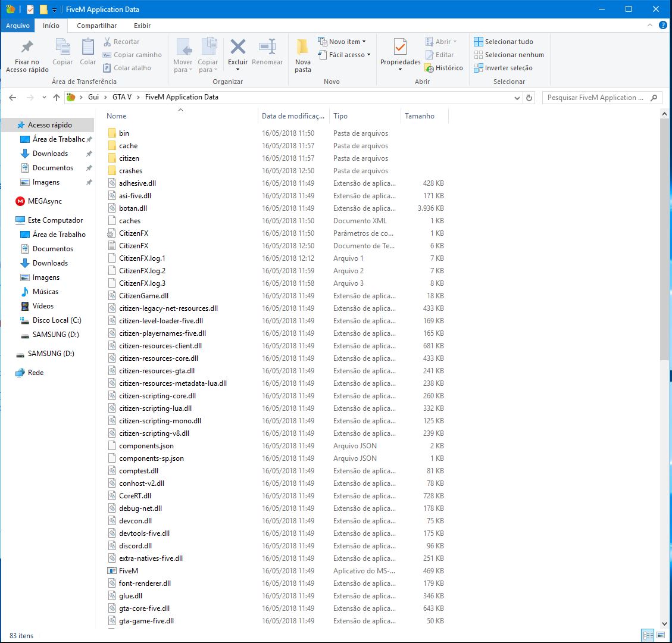Switch to the Exibir tab

(x=142, y=25)
